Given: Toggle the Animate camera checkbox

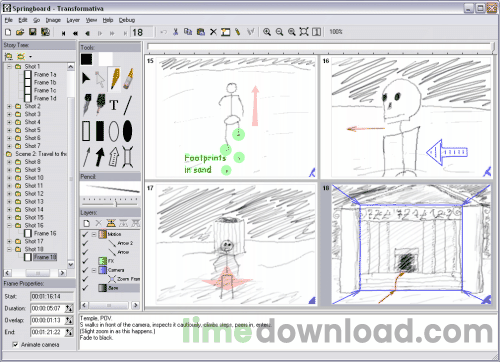Looking at the screenshot, I should [15, 345].
